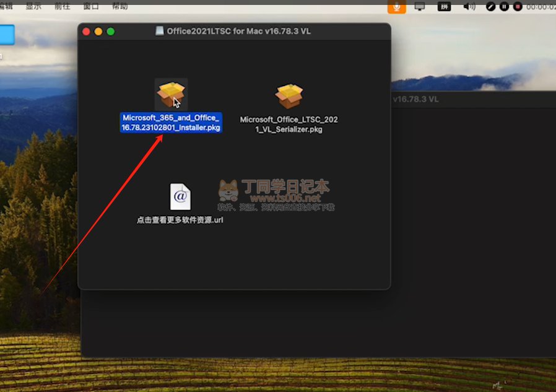
Task: Open the 拼 input method menu
Action: pyautogui.click(x=444, y=6)
